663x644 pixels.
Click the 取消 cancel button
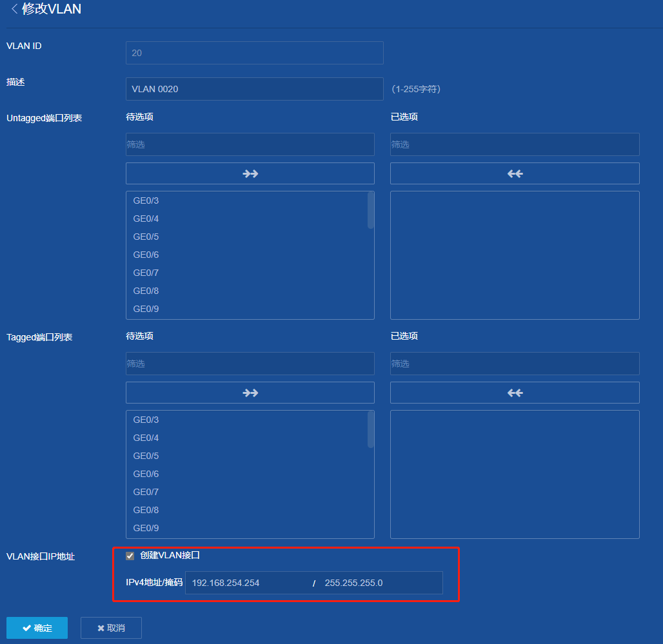tap(111, 628)
